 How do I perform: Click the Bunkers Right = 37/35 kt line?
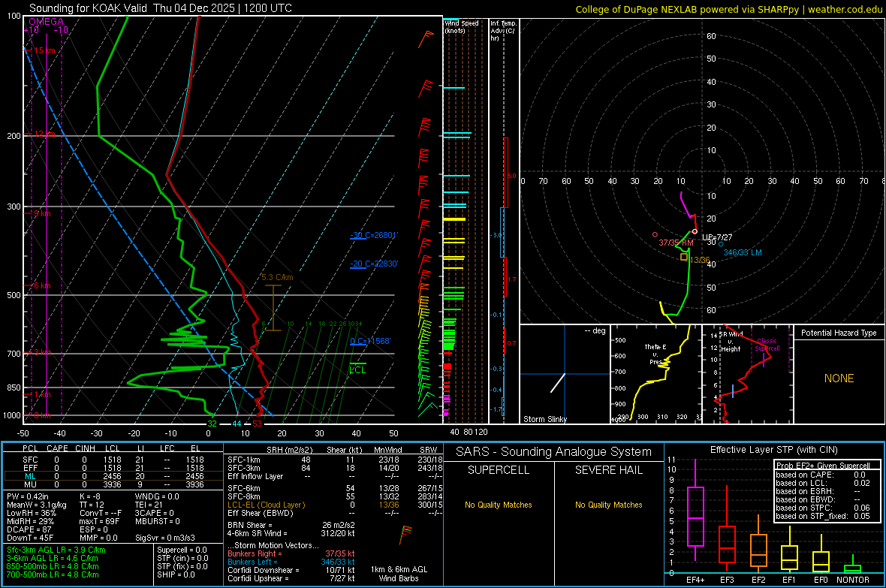tap(291, 553)
